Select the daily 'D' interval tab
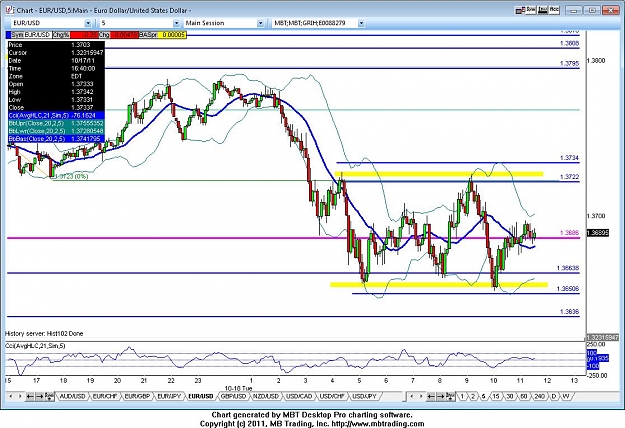 tap(554, 397)
